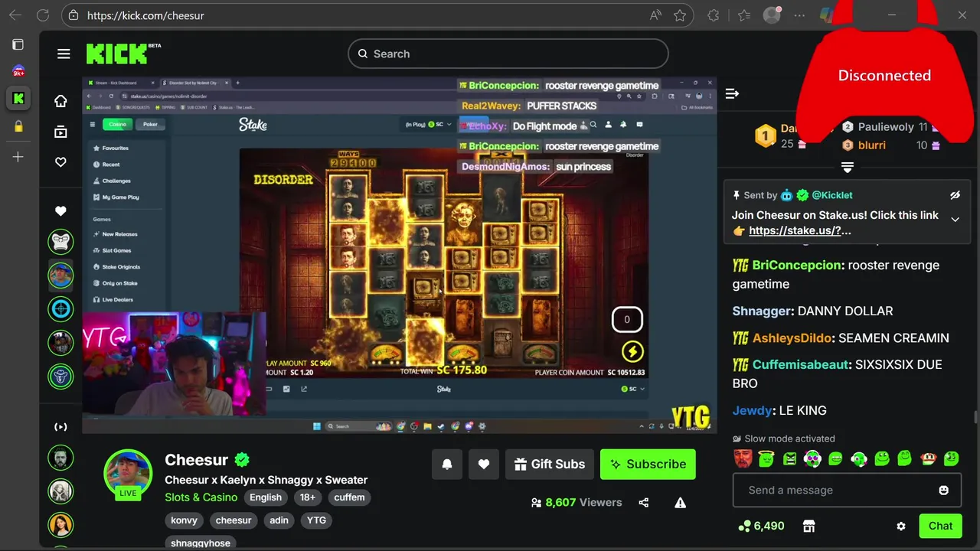Open Edge Settings and more menu
The height and width of the screenshot is (551, 980).
pos(799,15)
